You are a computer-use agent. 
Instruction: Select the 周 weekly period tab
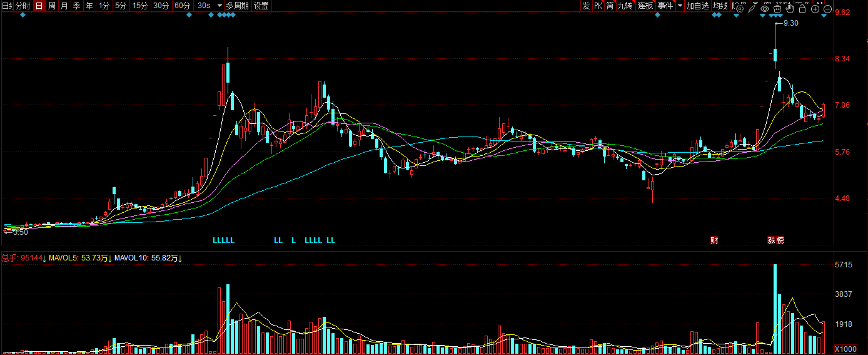tap(51, 6)
